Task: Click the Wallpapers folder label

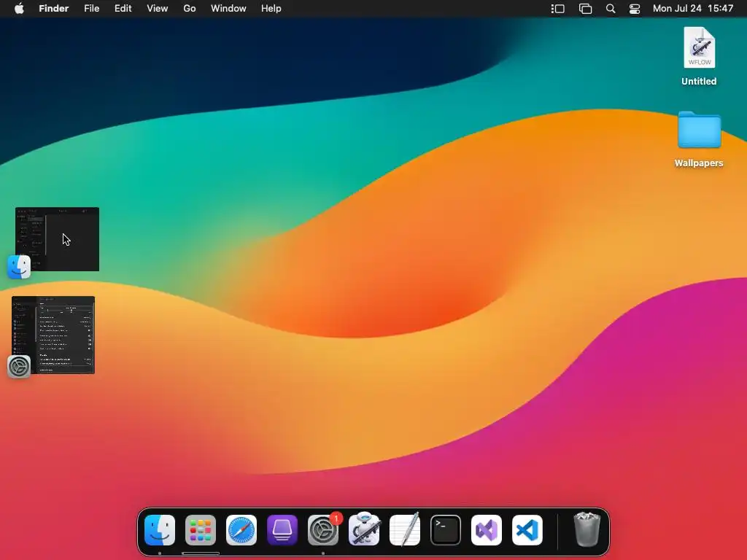Action: coord(699,163)
